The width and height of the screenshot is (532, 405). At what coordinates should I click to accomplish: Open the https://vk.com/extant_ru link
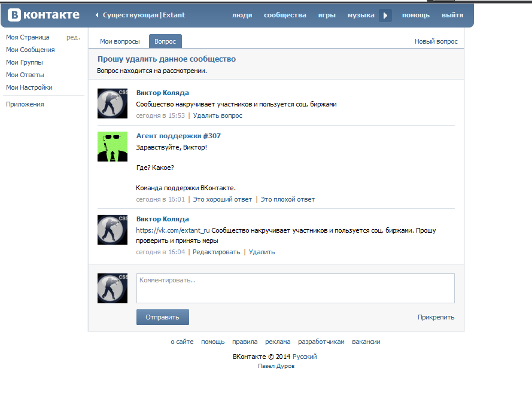(x=173, y=231)
